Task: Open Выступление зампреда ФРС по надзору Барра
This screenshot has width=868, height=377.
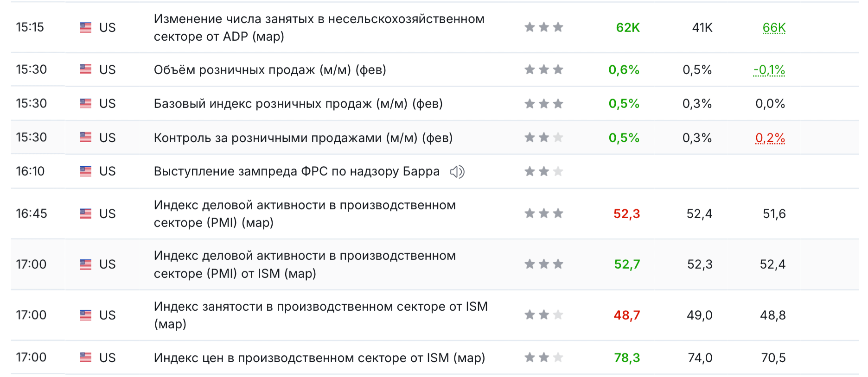Action: pyautogui.click(x=297, y=171)
